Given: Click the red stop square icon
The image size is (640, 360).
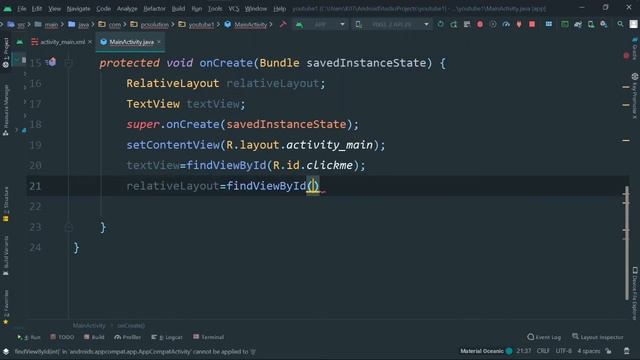Looking at the screenshot, I should tap(532, 24).
